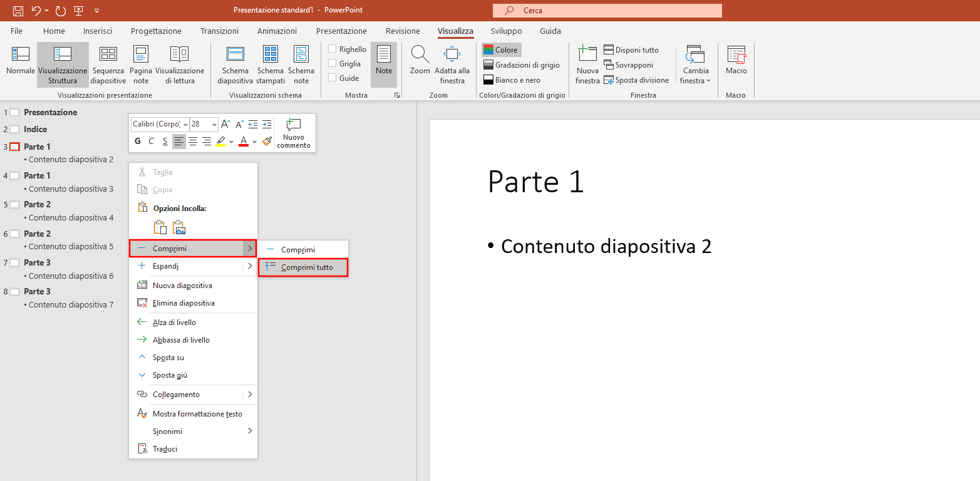Paste as picture from Opzioni Incolla

click(179, 227)
